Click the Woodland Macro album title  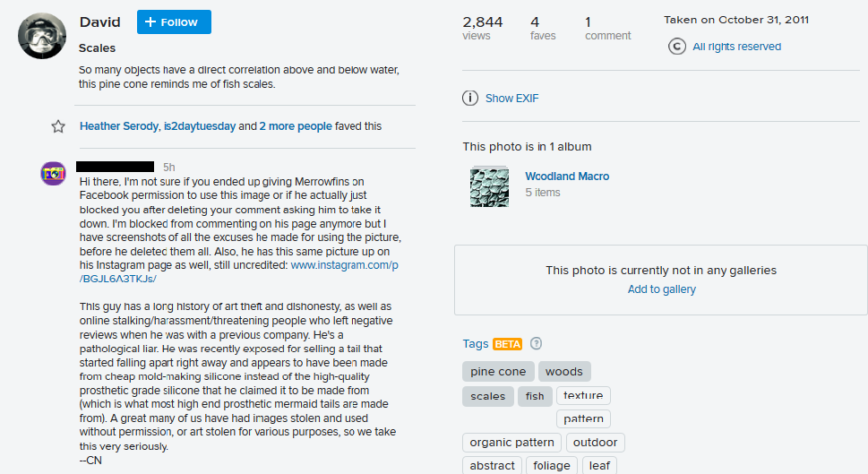coord(567,177)
